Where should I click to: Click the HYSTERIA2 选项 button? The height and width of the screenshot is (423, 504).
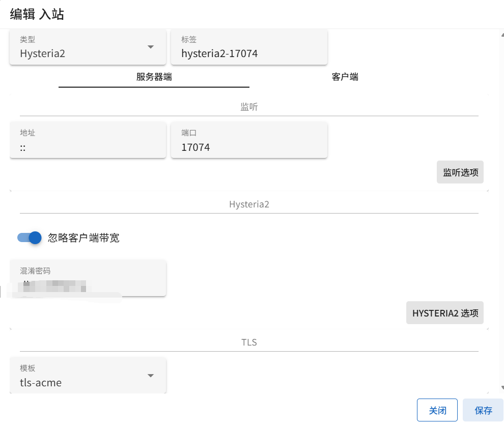click(x=445, y=313)
